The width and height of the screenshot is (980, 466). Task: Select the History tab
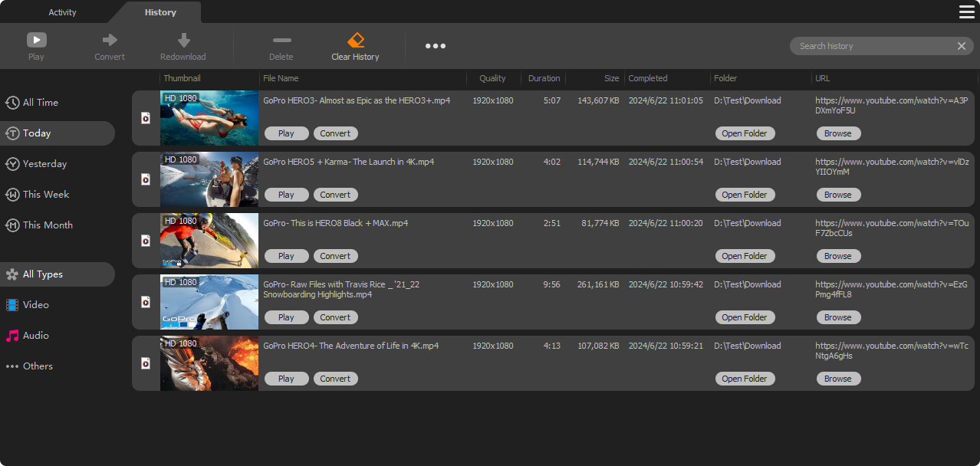click(x=160, y=12)
